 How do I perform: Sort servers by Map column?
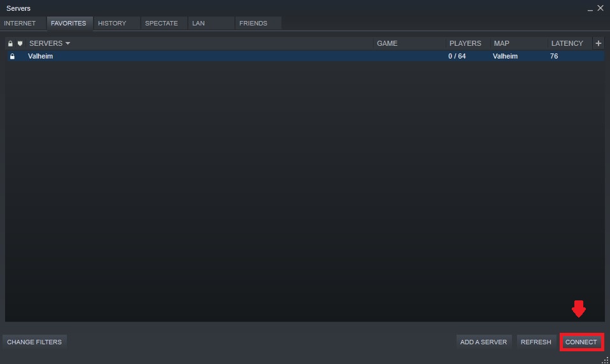(x=519, y=43)
